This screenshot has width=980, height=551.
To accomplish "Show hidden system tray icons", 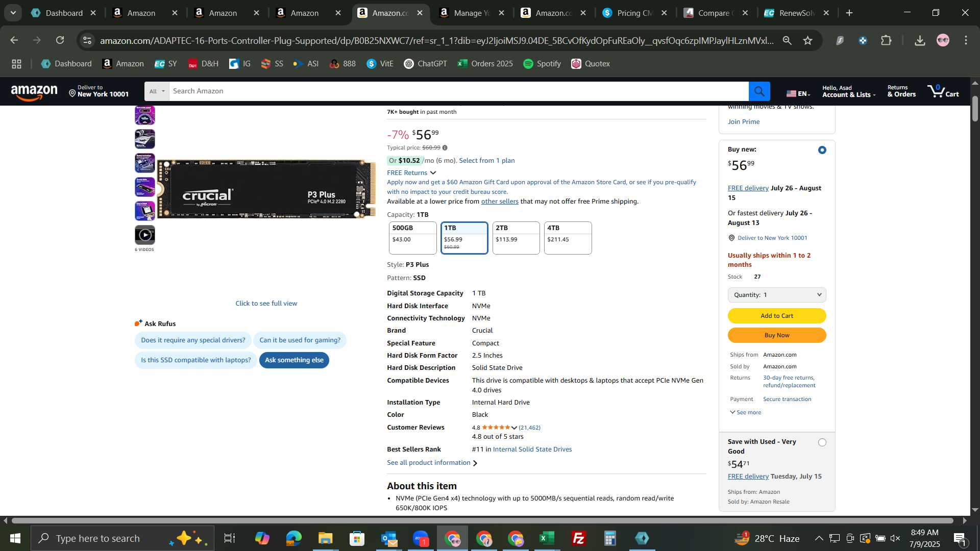I will (x=819, y=538).
